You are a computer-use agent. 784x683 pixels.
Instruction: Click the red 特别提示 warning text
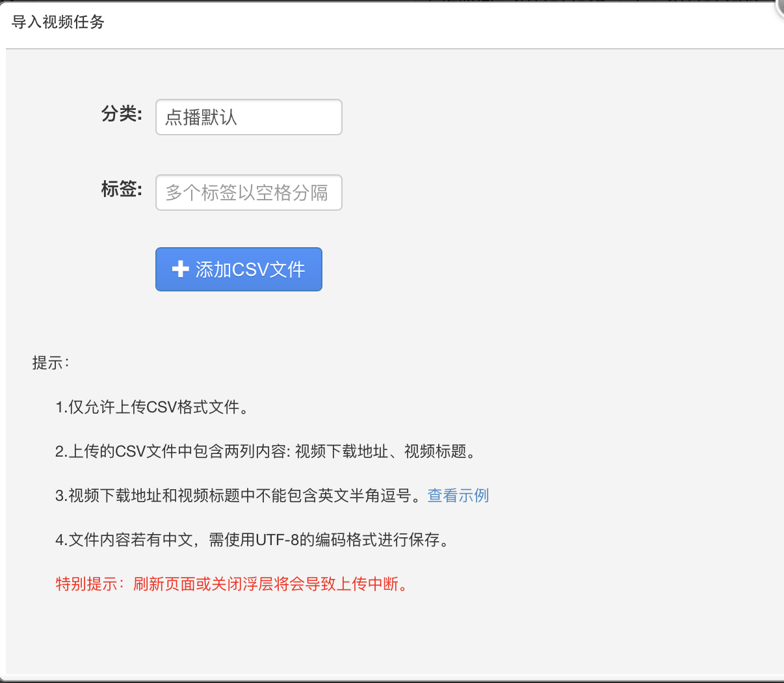coord(233,584)
